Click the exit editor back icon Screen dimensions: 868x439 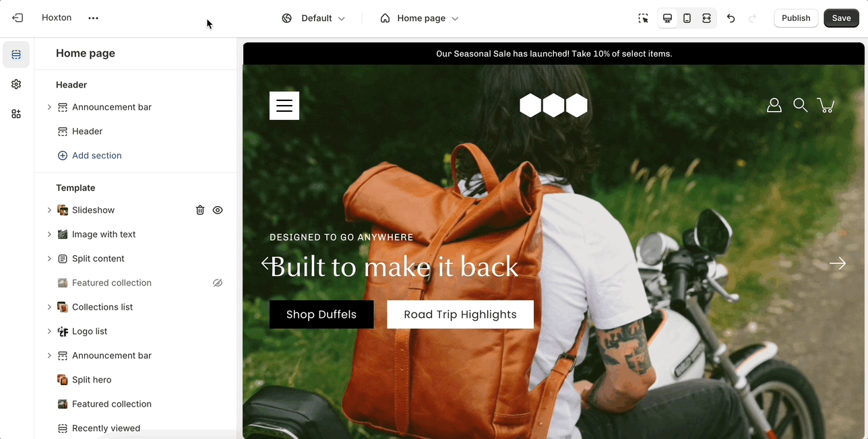click(18, 18)
